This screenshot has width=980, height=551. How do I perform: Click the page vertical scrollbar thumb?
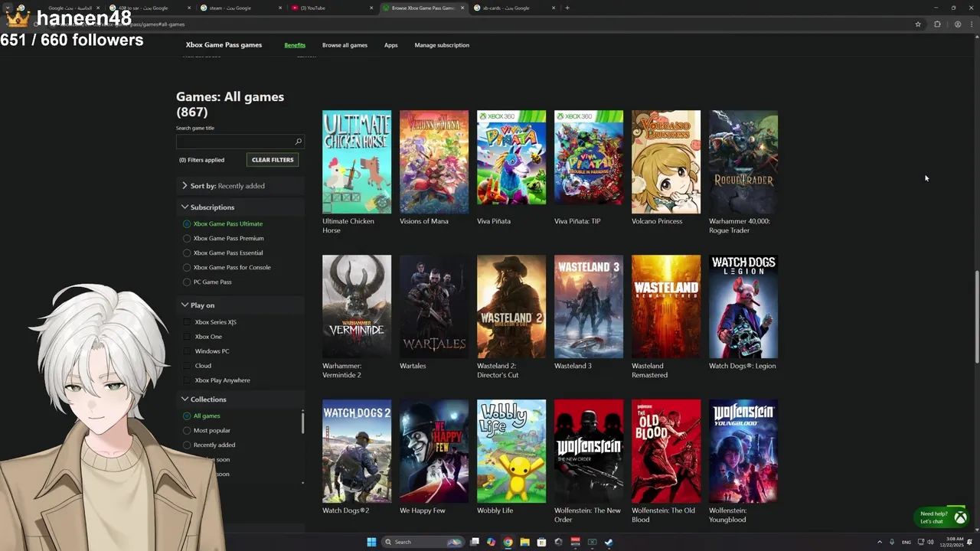pyautogui.click(x=975, y=317)
